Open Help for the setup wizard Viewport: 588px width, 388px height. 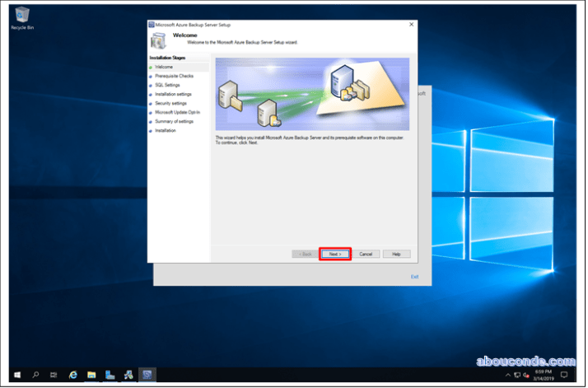click(396, 254)
